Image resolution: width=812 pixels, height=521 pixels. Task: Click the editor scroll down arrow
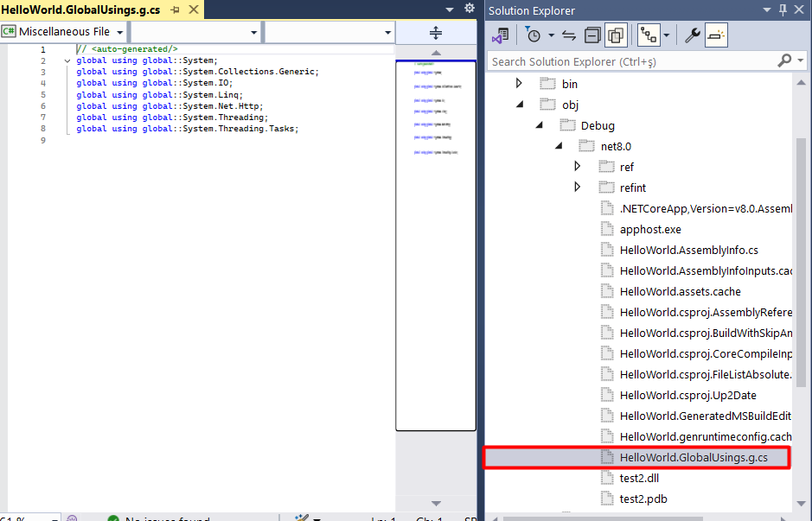pos(436,504)
